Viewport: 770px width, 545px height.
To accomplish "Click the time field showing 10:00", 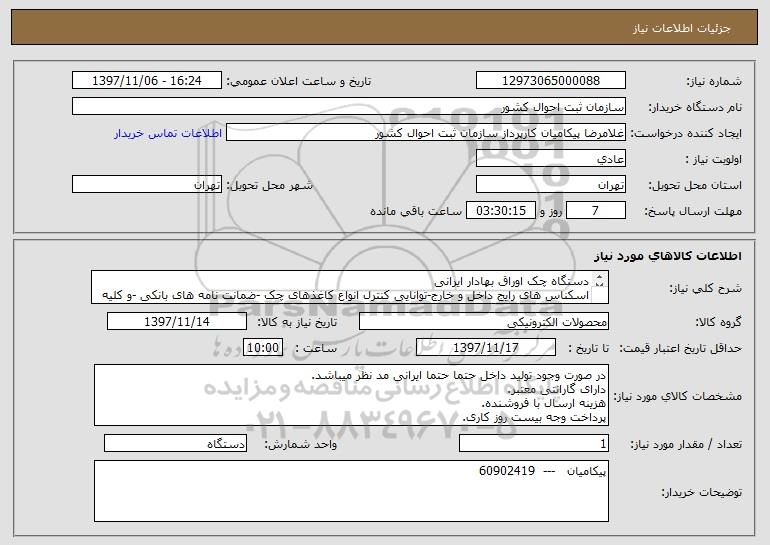I will [263, 348].
